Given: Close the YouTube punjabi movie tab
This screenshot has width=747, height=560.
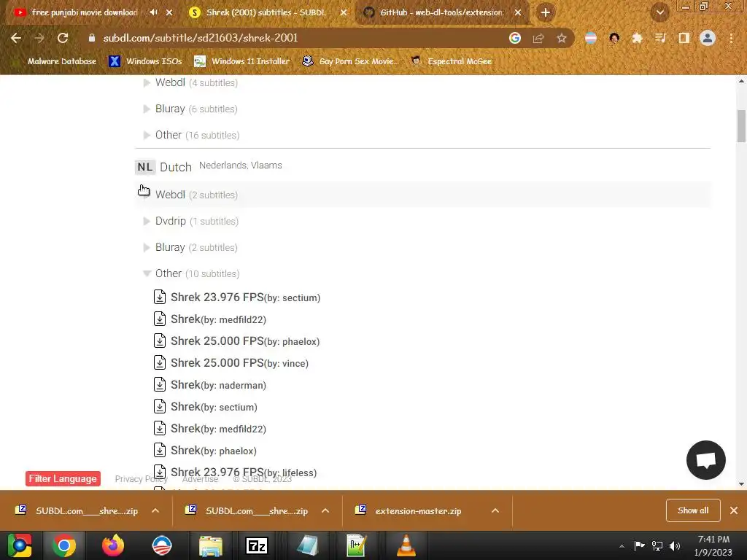Looking at the screenshot, I should pyautogui.click(x=169, y=12).
